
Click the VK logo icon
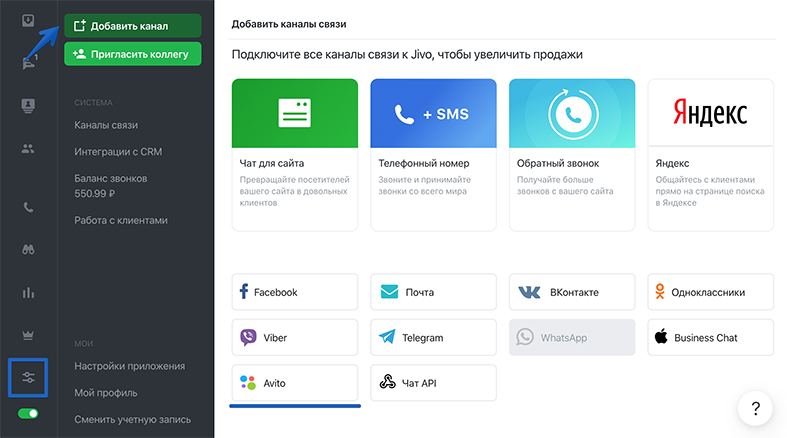click(529, 292)
